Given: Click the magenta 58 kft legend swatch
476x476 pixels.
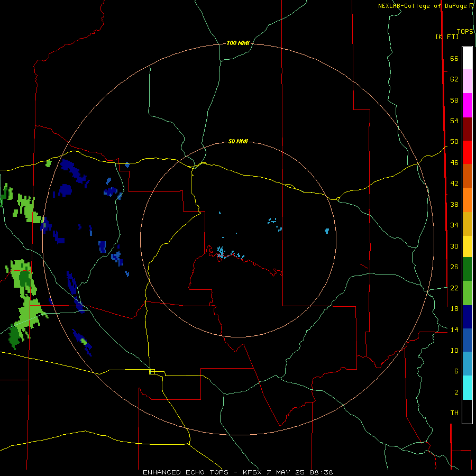Looking at the screenshot, I should pyautogui.click(x=467, y=105).
